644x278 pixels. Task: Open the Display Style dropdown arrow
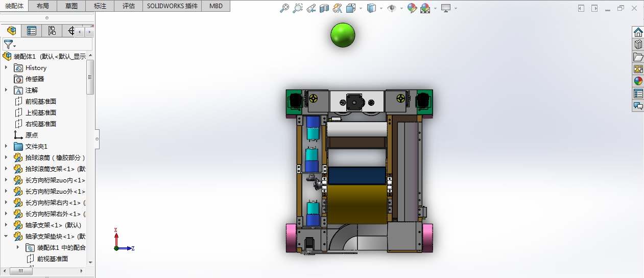click(381, 8)
